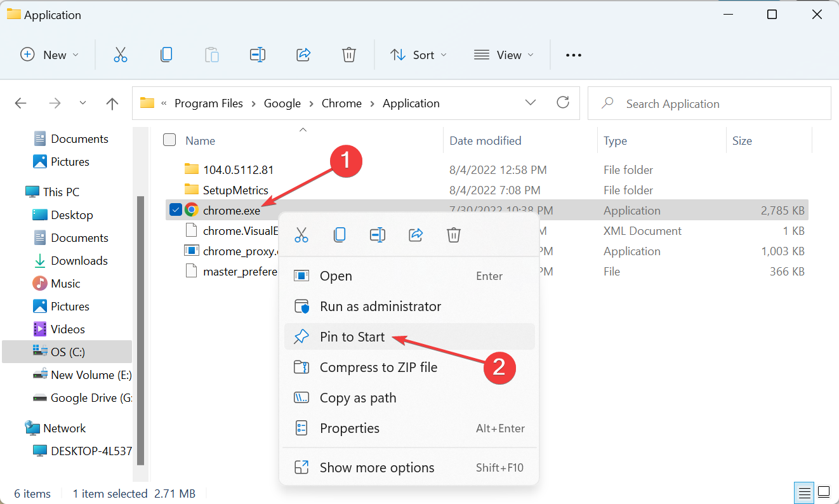Open the Sort dropdown menu
Image resolution: width=839 pixels, height=504 pixels.
pos(418,55)
